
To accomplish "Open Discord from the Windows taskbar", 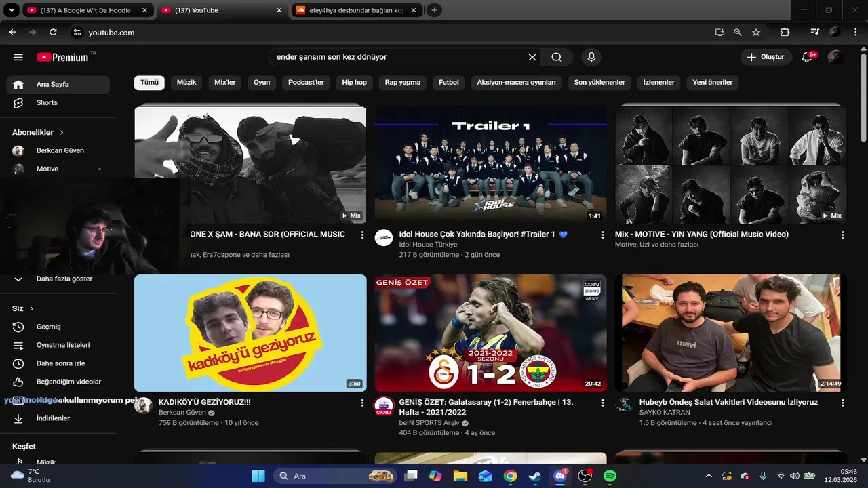I will (x=560, y=476).
